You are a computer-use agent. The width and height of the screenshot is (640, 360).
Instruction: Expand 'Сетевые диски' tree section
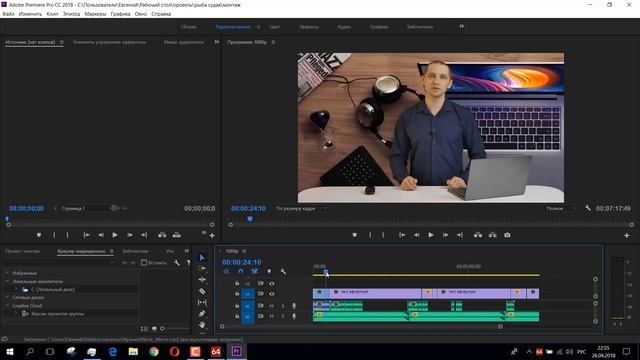coord(7,298)
